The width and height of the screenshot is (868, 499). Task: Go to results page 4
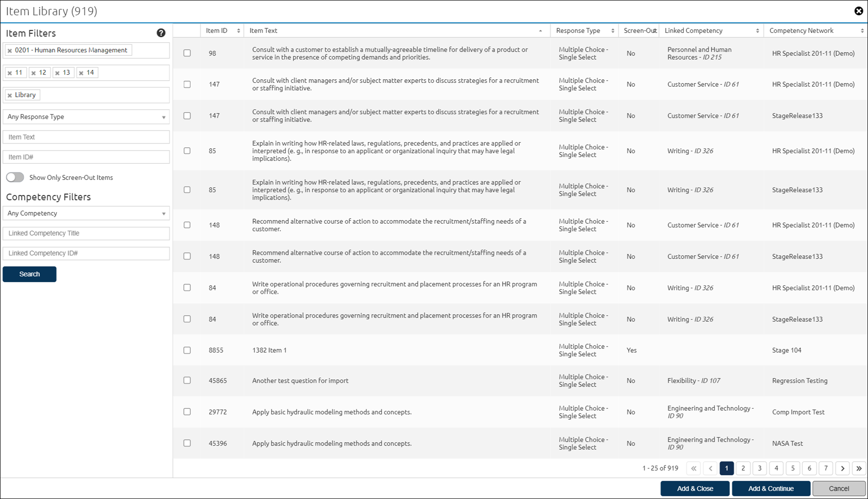point(776,468)
